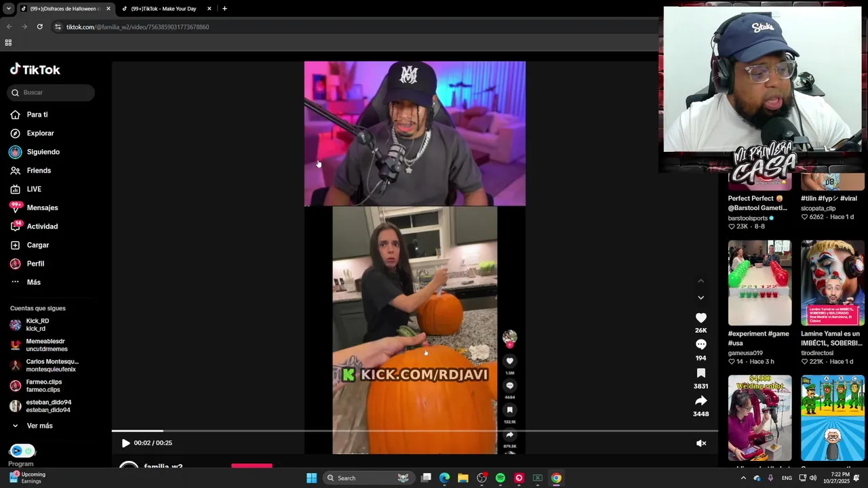The image size is (868, 488).
Task: Open the familia_w2 author profile
Action: coord(163,467)
